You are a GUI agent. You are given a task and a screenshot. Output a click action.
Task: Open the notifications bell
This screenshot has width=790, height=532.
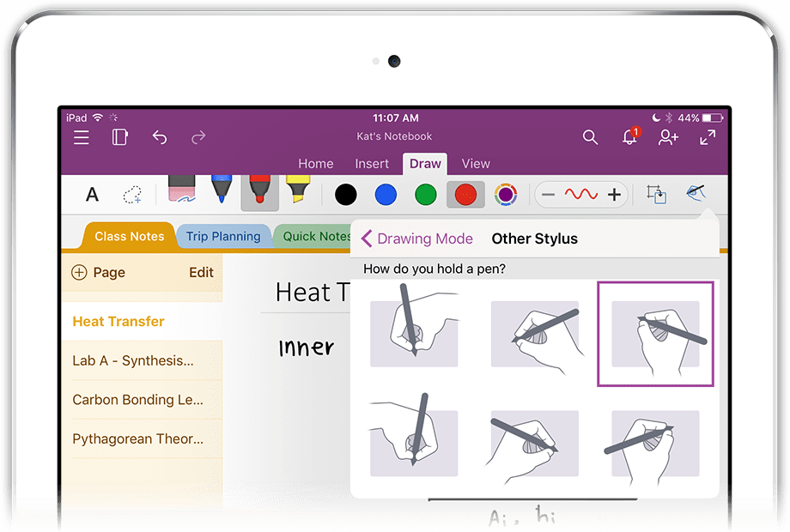pos(629,137)
